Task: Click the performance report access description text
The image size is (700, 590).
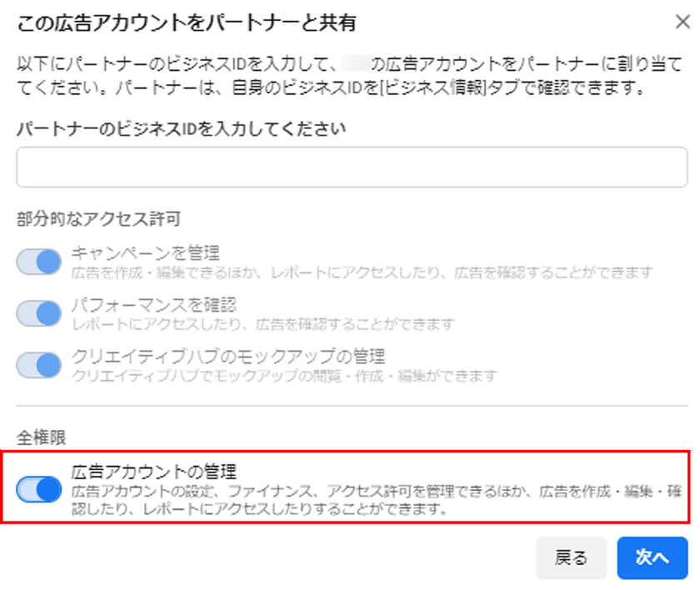Action: [262, 323]
